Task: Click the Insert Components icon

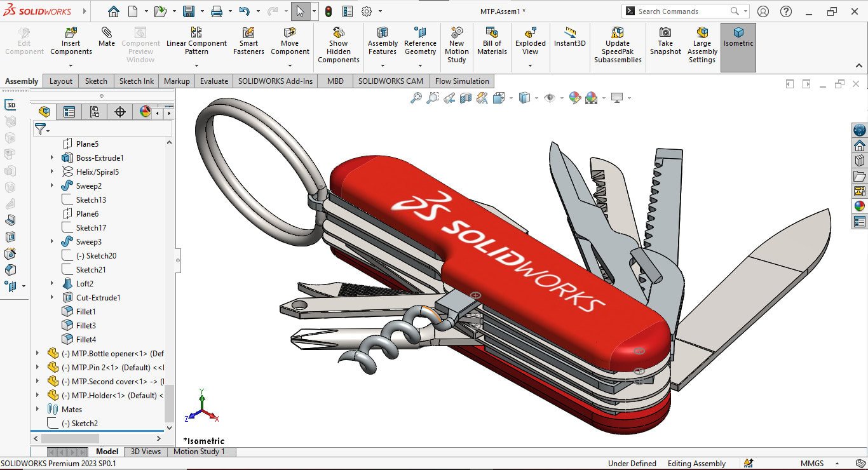Action: click(71, 33)
